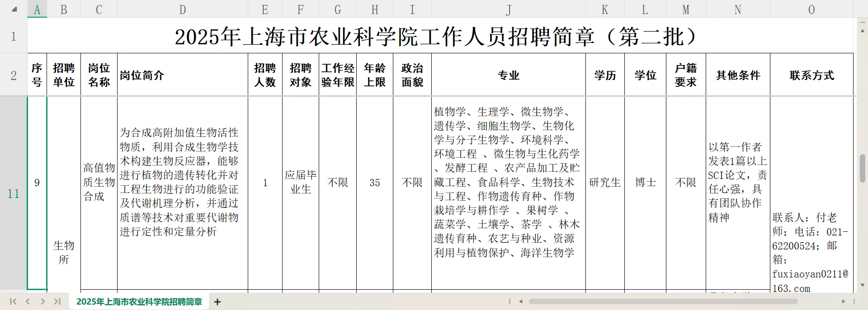The width and height of the screenshot is (868, 310).
Task: Select row 1 header
Action: click(14, 36)
